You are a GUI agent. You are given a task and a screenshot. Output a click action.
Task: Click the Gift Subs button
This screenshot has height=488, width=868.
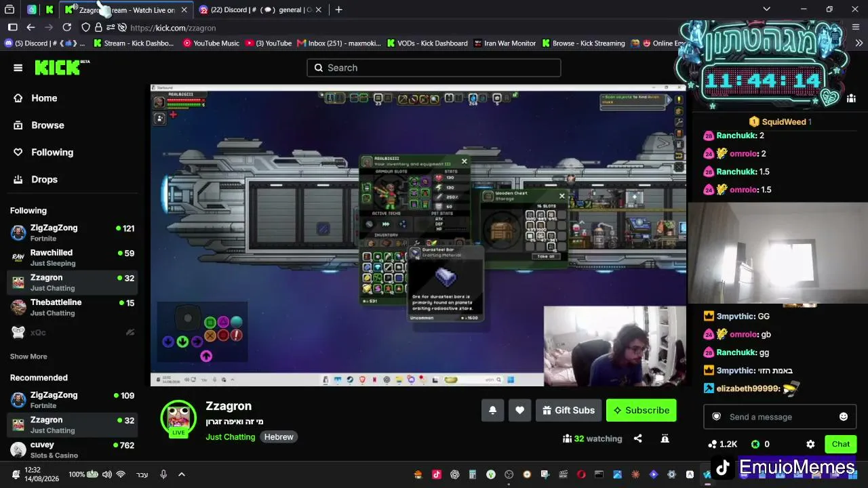point(568,410)
